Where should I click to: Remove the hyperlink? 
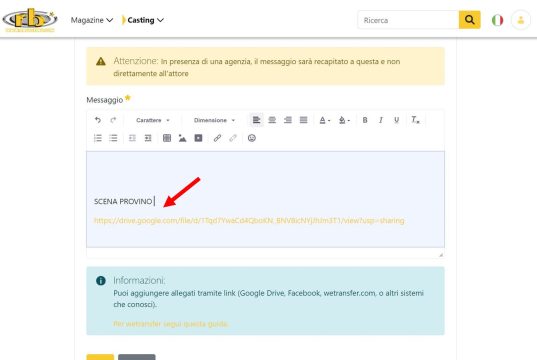233,138
